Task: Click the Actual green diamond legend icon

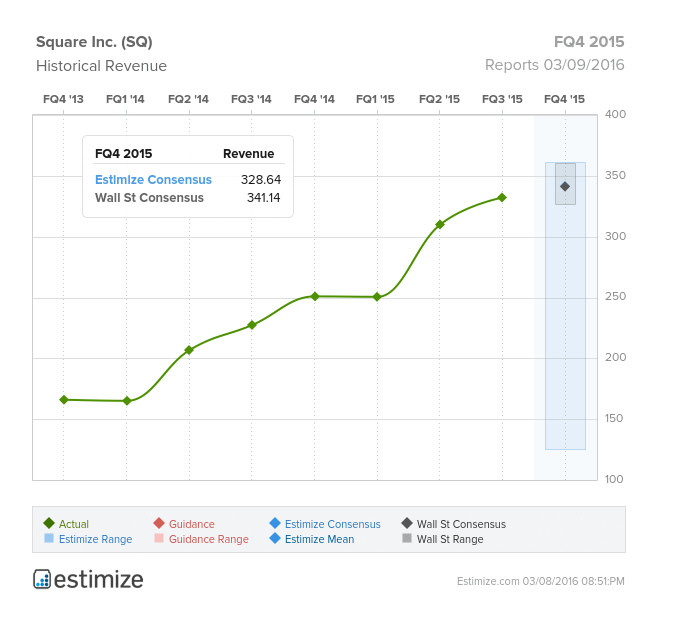Action: click(x=49, y=523)
